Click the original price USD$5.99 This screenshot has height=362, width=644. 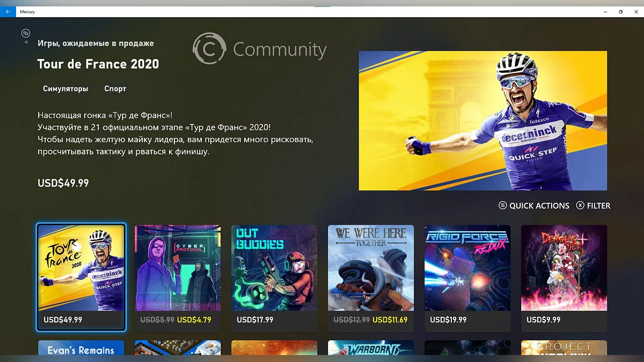tap(157, 320)
